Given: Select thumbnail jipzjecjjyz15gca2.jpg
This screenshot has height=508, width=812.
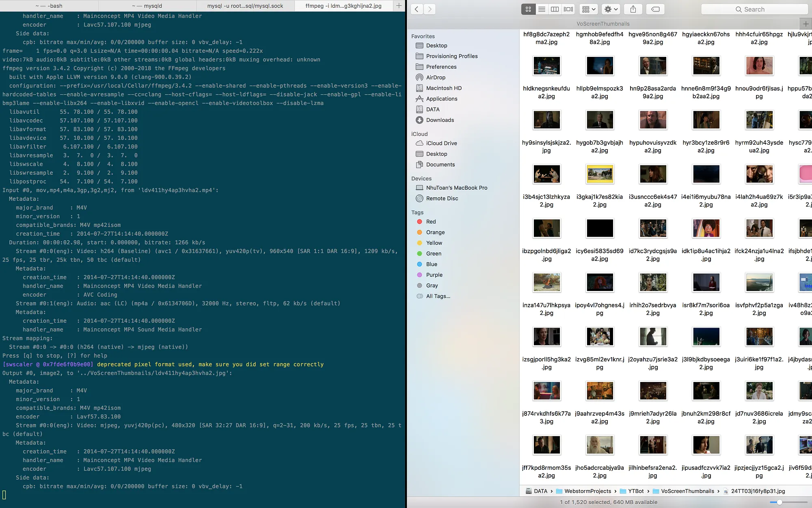Looking at the screenshot, I should pos(759,445).
